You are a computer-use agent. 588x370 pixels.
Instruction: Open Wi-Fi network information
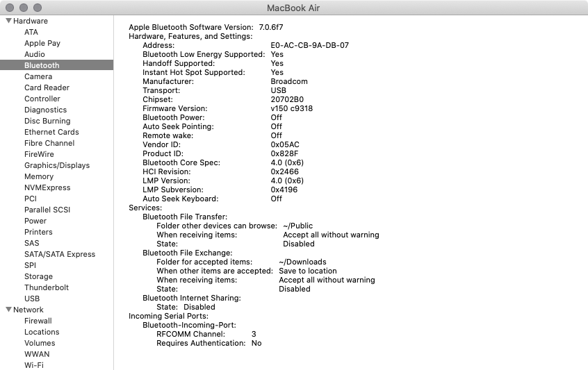coord(34,365)
